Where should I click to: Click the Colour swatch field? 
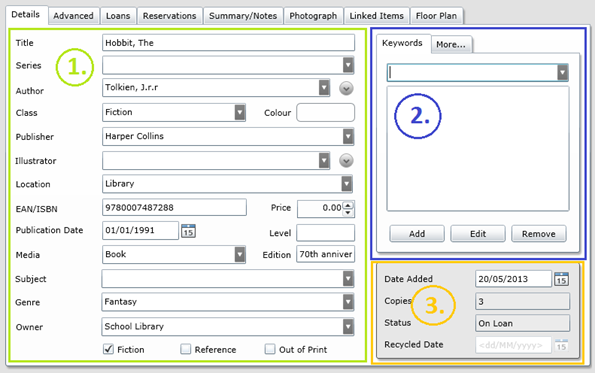[326, 113]
